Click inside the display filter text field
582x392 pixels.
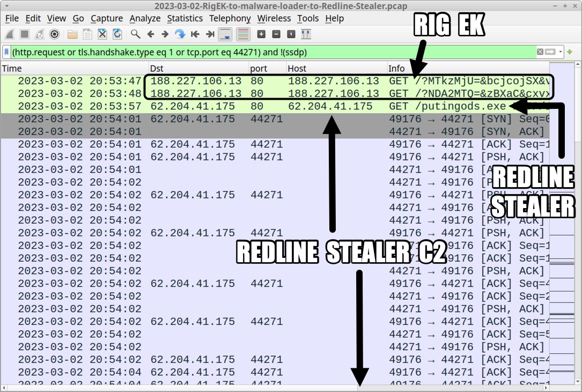(x=273, y=53)
